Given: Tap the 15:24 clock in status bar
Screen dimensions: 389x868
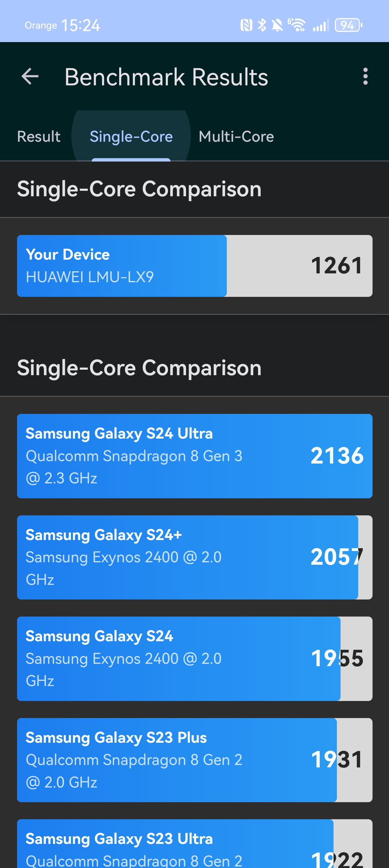Looking at the screenshot, I should coord(80,26).
